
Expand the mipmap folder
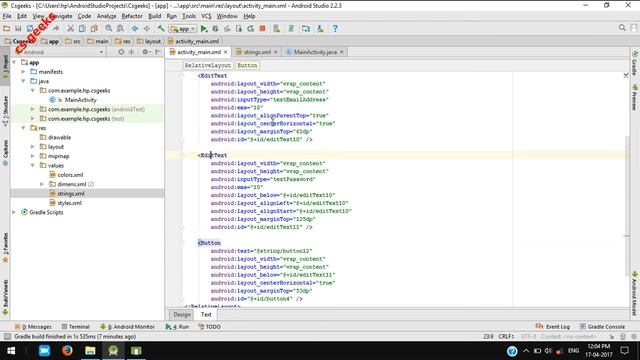click(33, 156)
